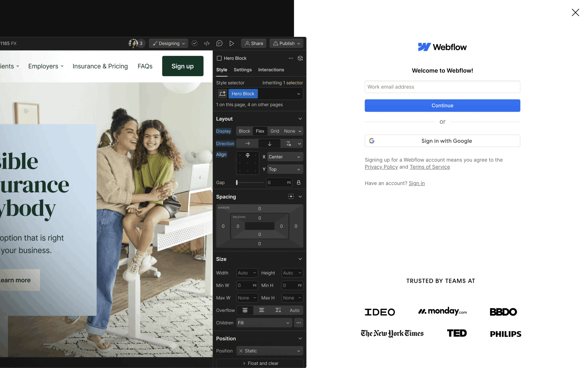588x368 pixels.
Task: Click Sign up button in site preview
Action: [x=183, y=66]
